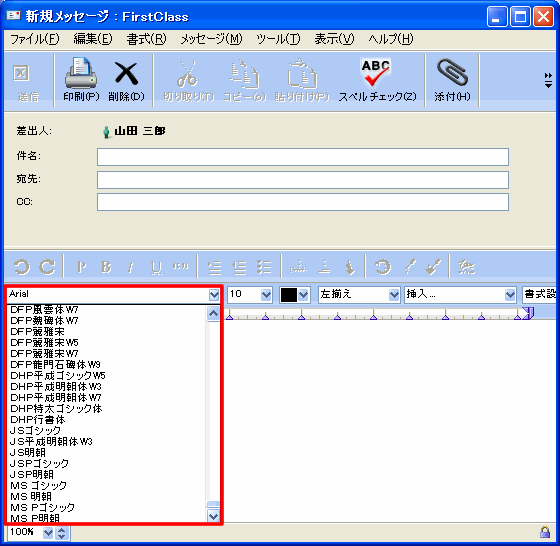
Task: Click the 件名 subject input field
Action: click(302, 157)
